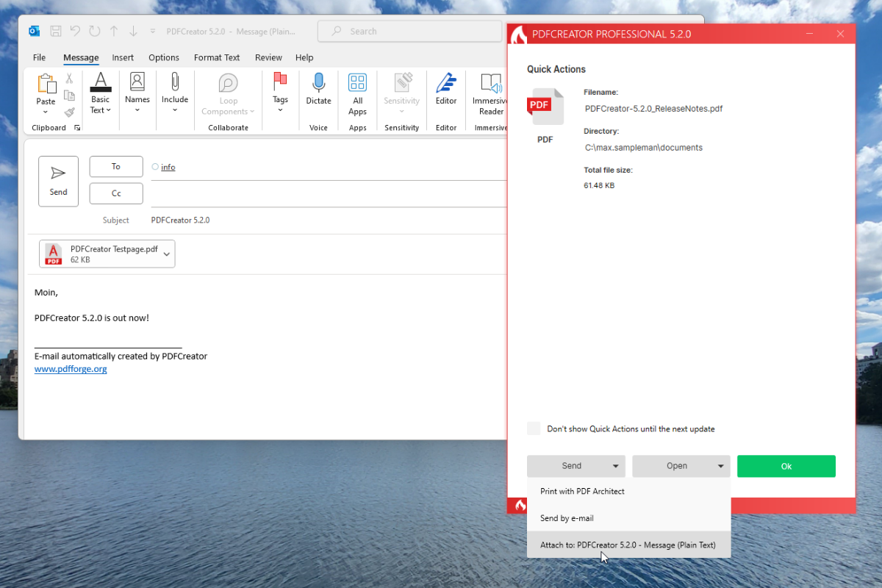The height and width of the screenshot is (588, 882).
Task: Click the Previous Item up arrow
Action: [114, 31]
